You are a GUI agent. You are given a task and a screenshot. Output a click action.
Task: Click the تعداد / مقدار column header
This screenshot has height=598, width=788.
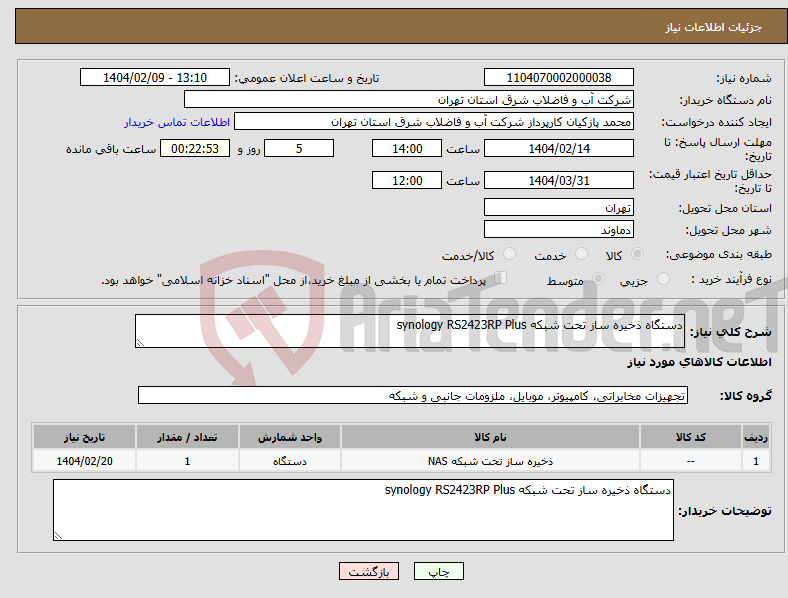(x=187, y=437)
